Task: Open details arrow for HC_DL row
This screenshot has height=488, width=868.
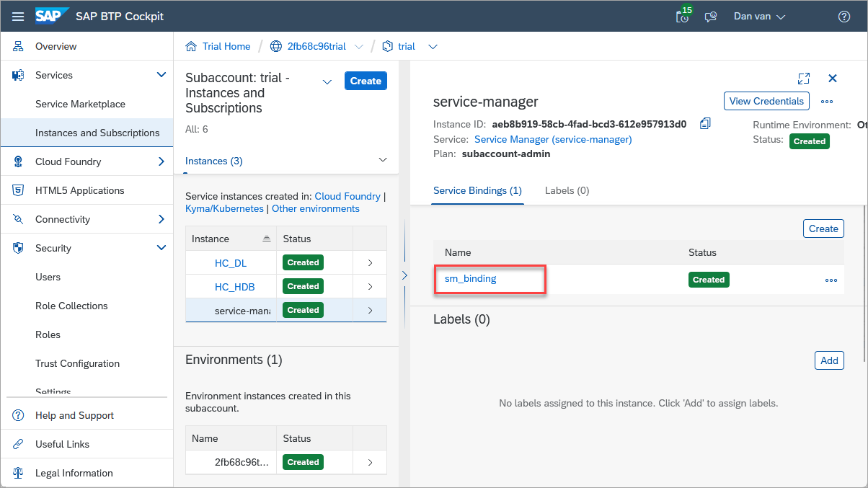Action: click(370, 263)
